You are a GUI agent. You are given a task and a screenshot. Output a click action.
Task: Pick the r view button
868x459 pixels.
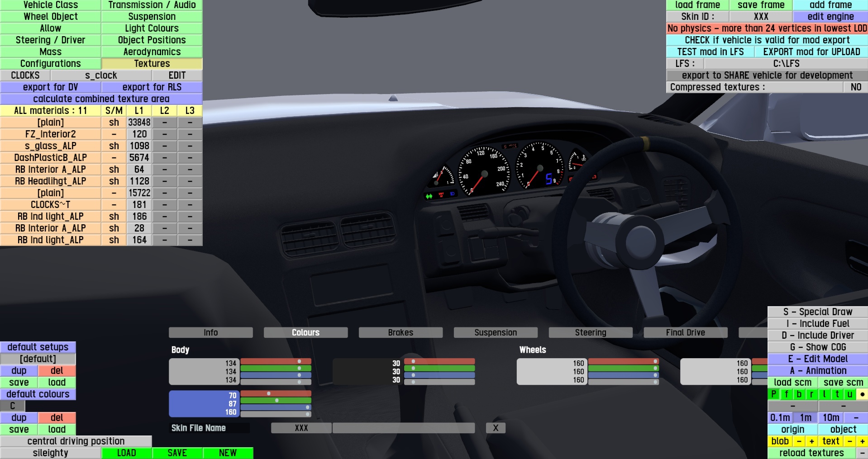[811, 394]
